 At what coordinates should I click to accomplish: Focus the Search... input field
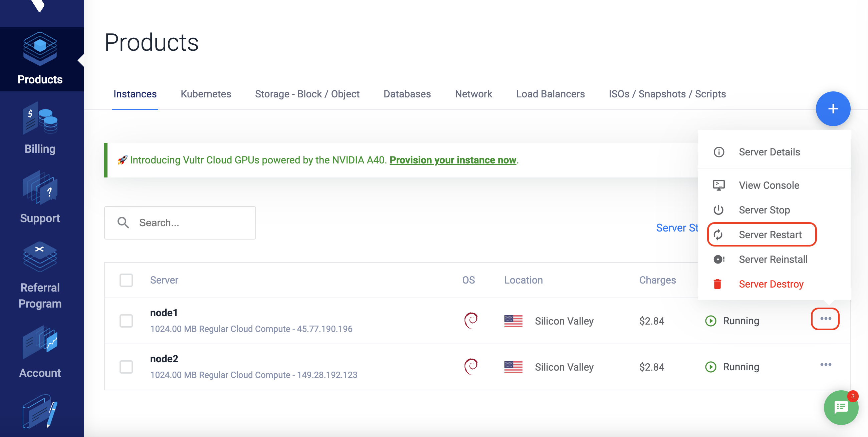click(180, 223)
